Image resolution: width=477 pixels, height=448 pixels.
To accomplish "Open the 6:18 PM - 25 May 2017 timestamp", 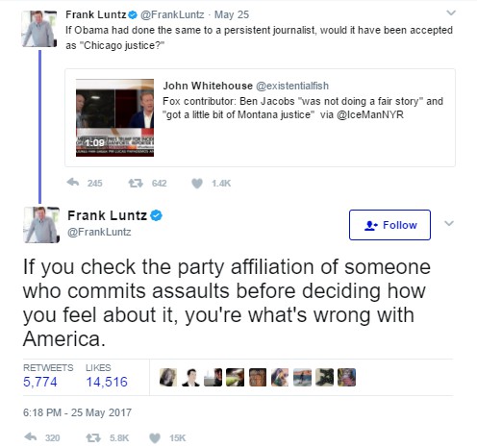I will [x=77, y=412].
